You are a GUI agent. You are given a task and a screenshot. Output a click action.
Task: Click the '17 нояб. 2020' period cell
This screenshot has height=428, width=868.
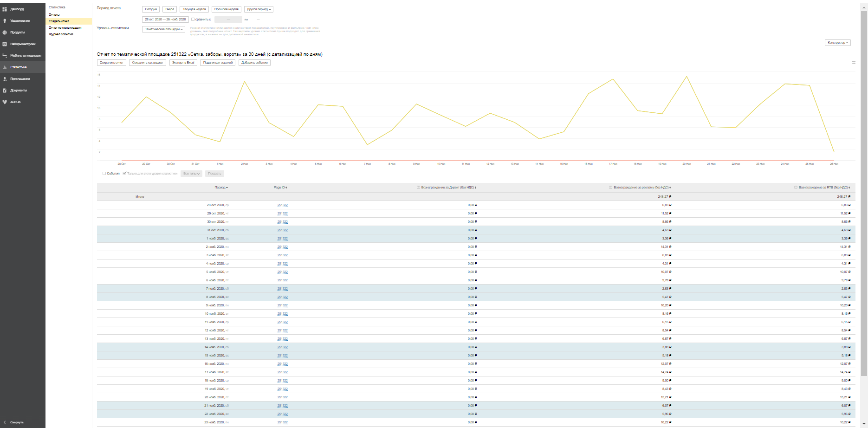pyautogui.click(x=217, y=372)
